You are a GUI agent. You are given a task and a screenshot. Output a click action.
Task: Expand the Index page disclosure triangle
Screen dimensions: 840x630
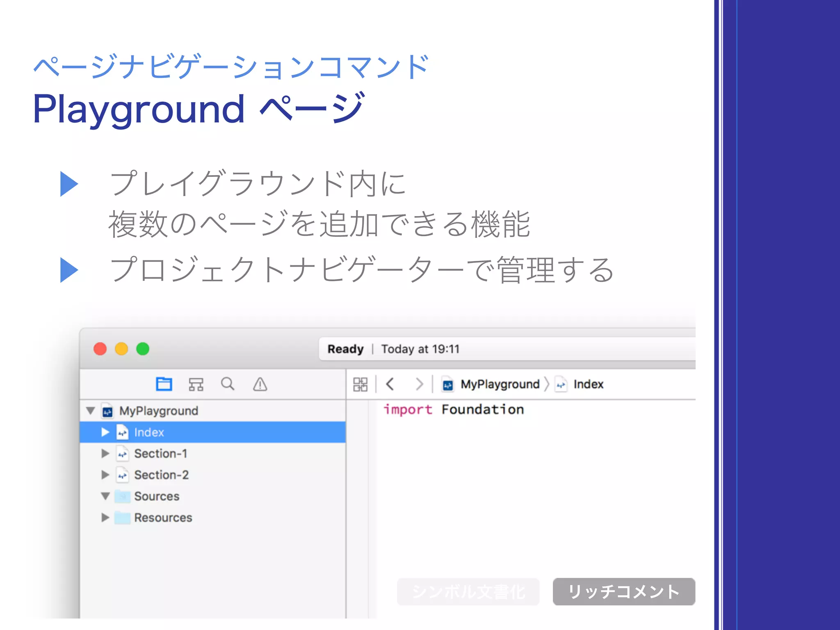[x=105, y=432]
